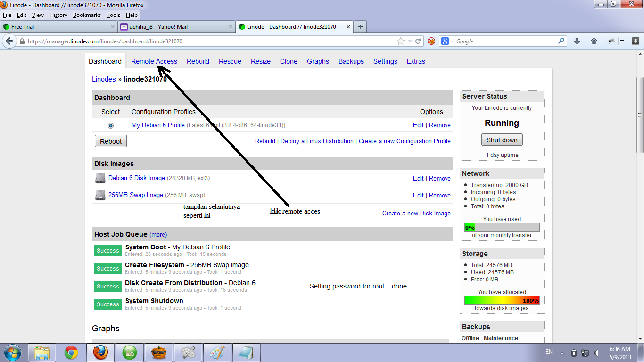Click Deploy a Linux Distribution link

[317, 141]
